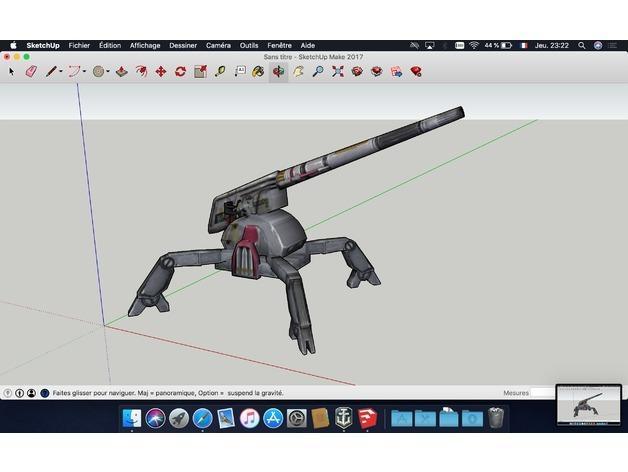Open the Fichier menu
The image size is (628, 472).
[x=79, y=45]
